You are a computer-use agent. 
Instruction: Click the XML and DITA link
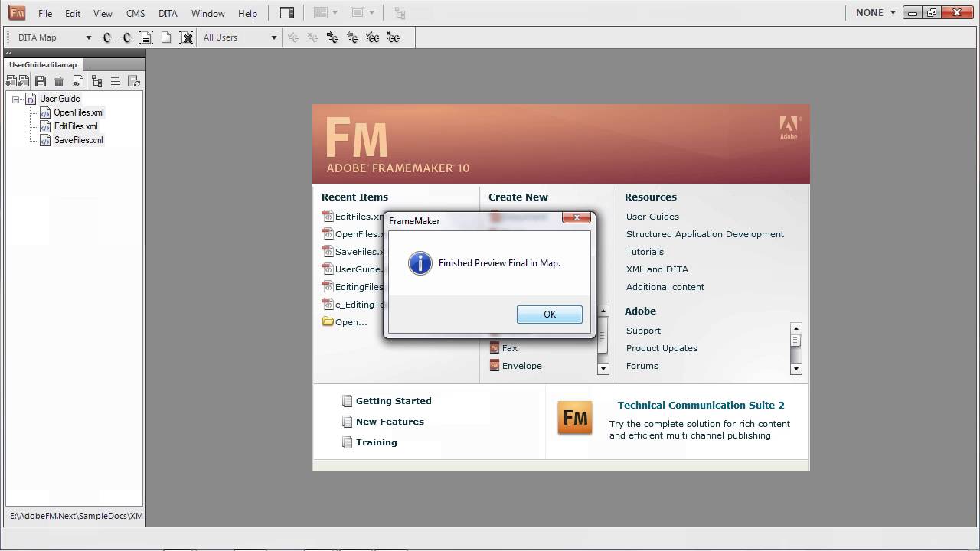tap(657, 269)
